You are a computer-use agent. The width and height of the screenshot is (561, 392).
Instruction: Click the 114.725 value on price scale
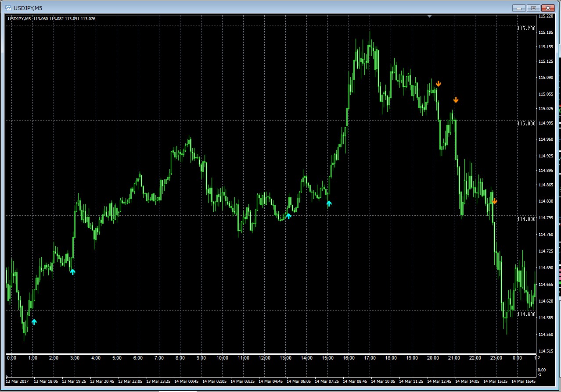546,251
